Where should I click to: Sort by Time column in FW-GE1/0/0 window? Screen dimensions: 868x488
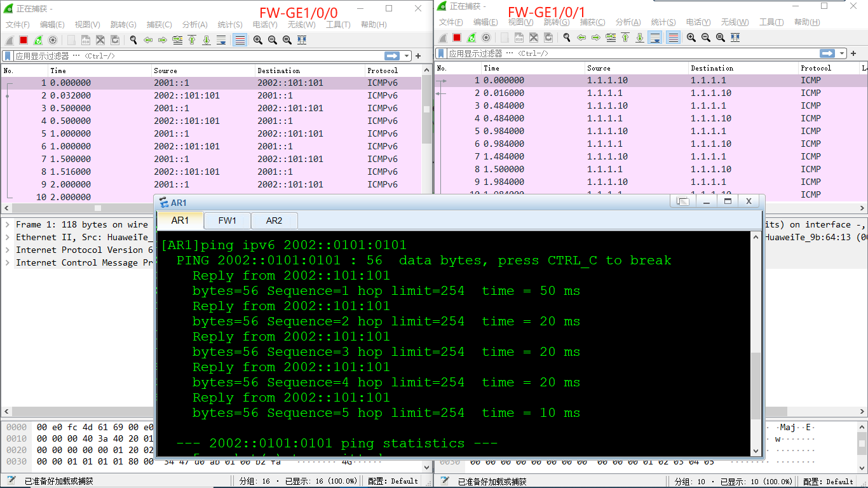[100, 71]
